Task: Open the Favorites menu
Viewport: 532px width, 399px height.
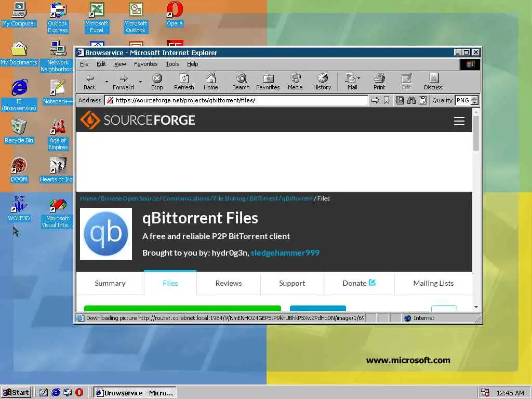Action: point(146,64)
